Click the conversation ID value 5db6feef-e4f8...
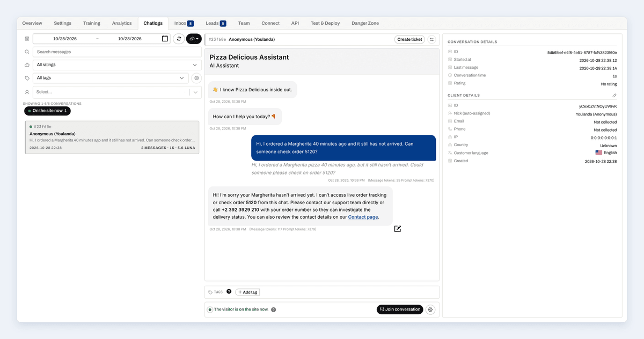Viewport: 644px width, 339px height. [x=582, y=53]
